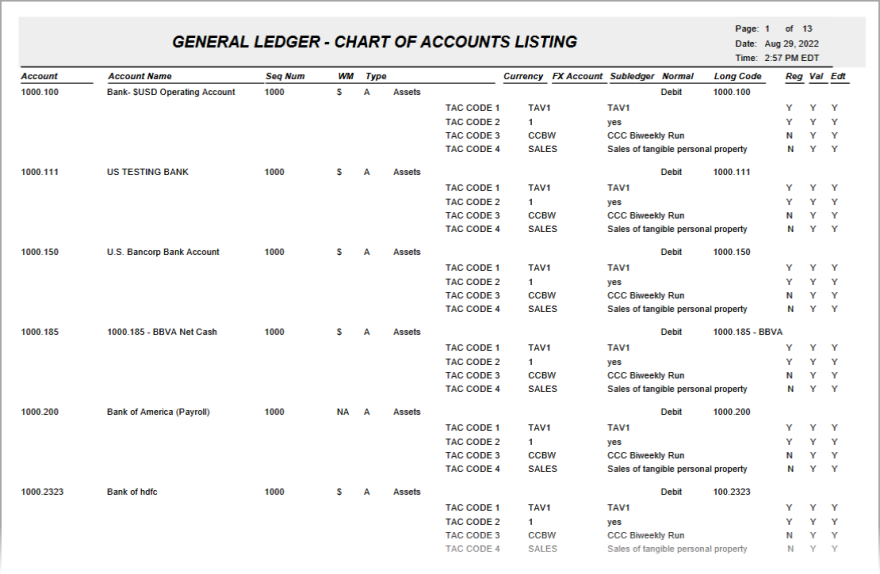The image size is (880, 574).
Task: Select the Account Name column header
Action: click(x=140, y=76)
